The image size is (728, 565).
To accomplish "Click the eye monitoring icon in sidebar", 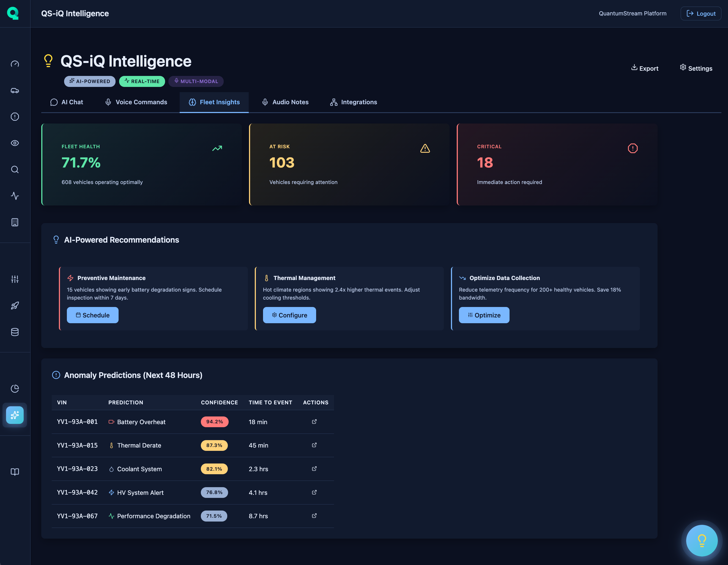I will (x=15, y=143).
